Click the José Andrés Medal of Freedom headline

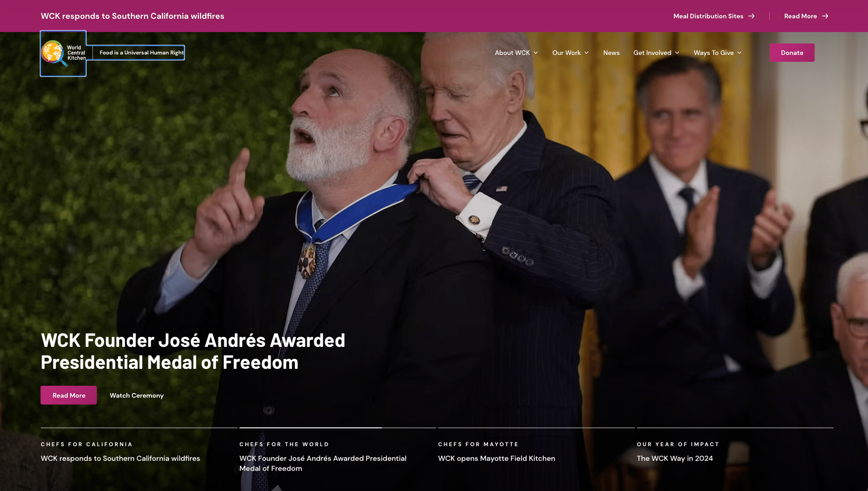tap(193, 351)
